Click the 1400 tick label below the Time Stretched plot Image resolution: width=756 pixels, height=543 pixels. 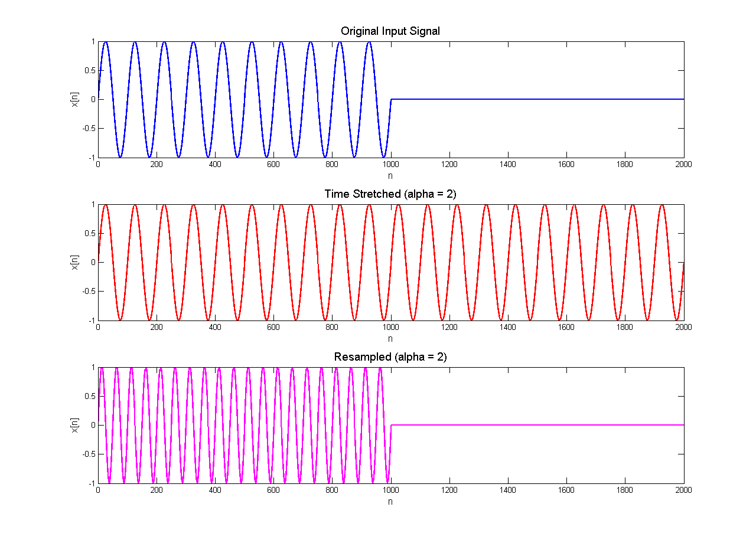pos(508,327)
